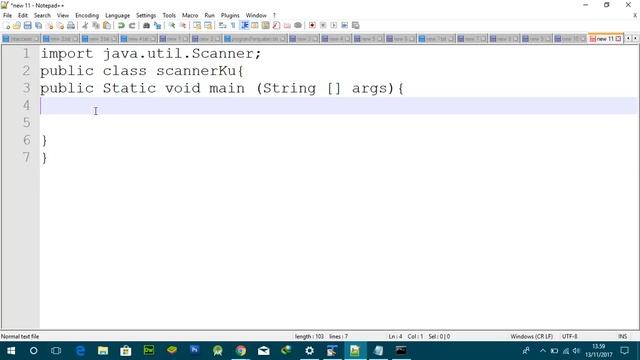
Task: Open the Search menu
Action: [42, 16]
